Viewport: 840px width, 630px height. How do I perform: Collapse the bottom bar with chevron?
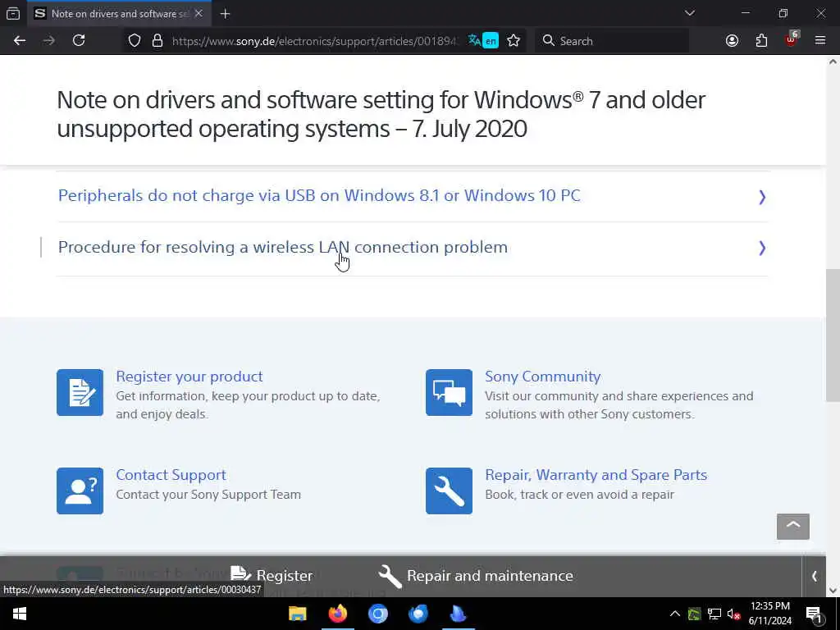tap(815, 577)
